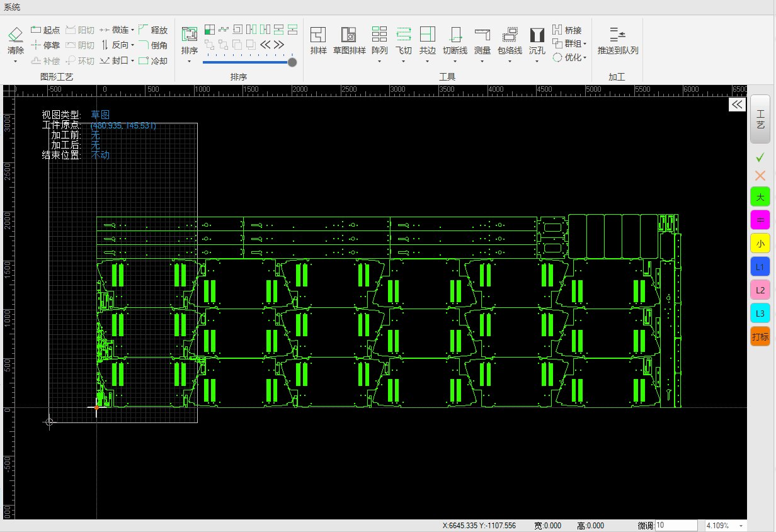Image resolution: width=776 pixels, height=532 pixels.
Task: Select the 起点 start point tool
Action: 45,30
